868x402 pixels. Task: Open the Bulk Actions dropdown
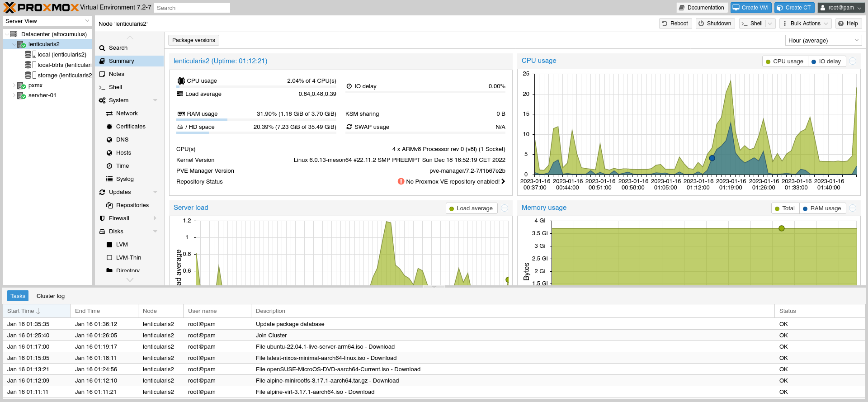[806, 24]
